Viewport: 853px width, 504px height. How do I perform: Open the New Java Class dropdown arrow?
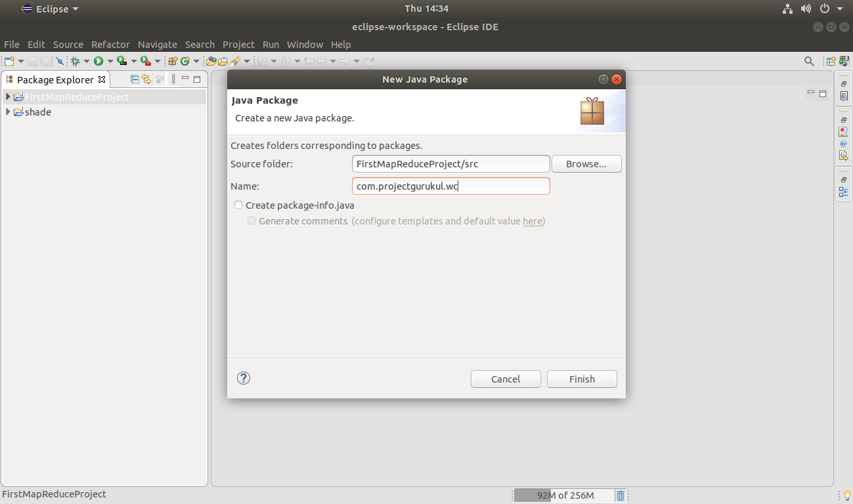tap(196, 61)
